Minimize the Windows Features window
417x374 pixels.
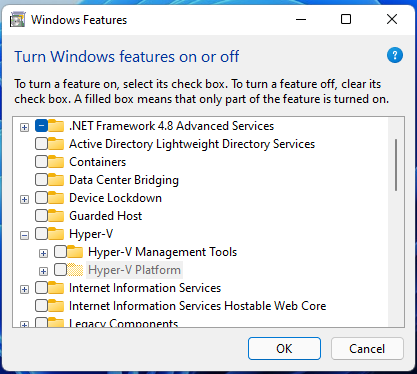301,19
